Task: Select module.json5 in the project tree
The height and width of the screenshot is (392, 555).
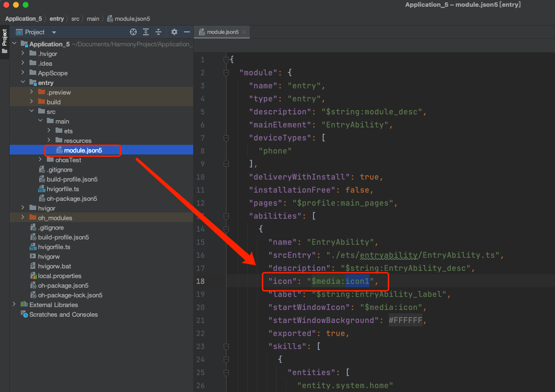Action: 83,150
